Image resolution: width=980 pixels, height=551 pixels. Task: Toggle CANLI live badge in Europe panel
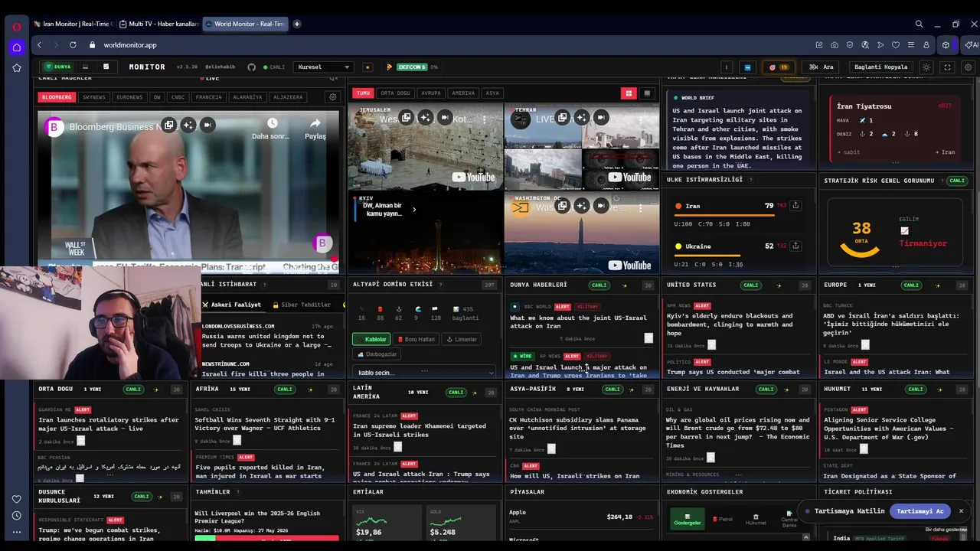tap(911, 285)
